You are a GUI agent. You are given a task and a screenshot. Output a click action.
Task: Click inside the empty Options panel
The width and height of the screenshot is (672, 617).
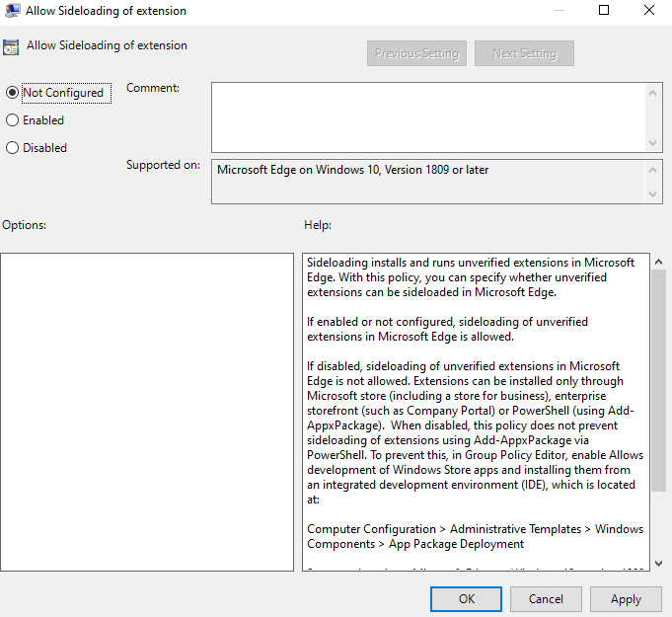pyautogui.click(x=147, y=412)
